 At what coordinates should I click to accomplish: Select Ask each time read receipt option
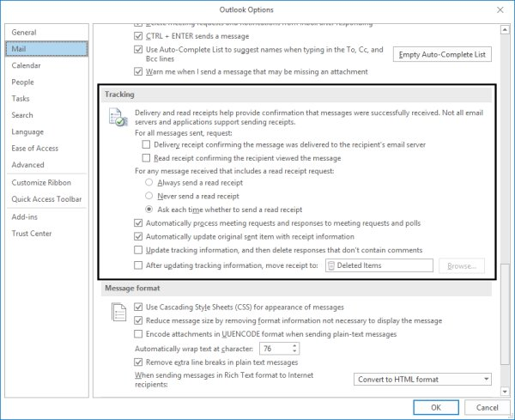point(149,209)
